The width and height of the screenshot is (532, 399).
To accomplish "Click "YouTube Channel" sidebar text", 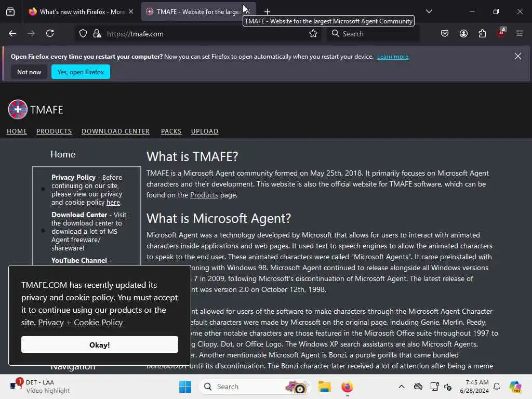I will pos(79,261).
